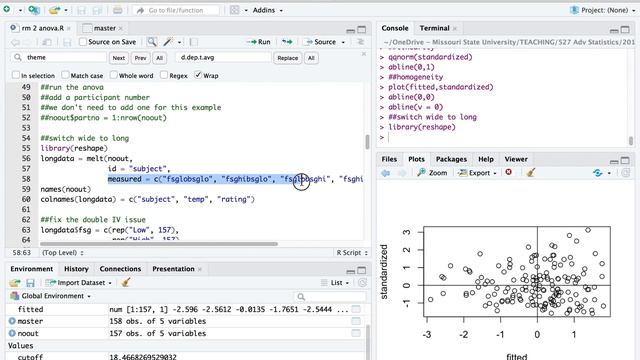Switch to the History tab

pyautogui.click(x=76, y=269)
